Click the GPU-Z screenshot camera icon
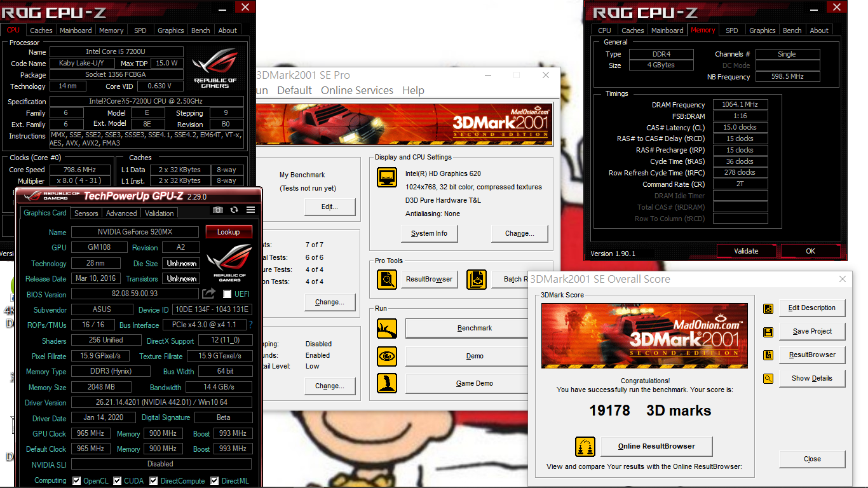868x488 pixels. coord(218,210)
